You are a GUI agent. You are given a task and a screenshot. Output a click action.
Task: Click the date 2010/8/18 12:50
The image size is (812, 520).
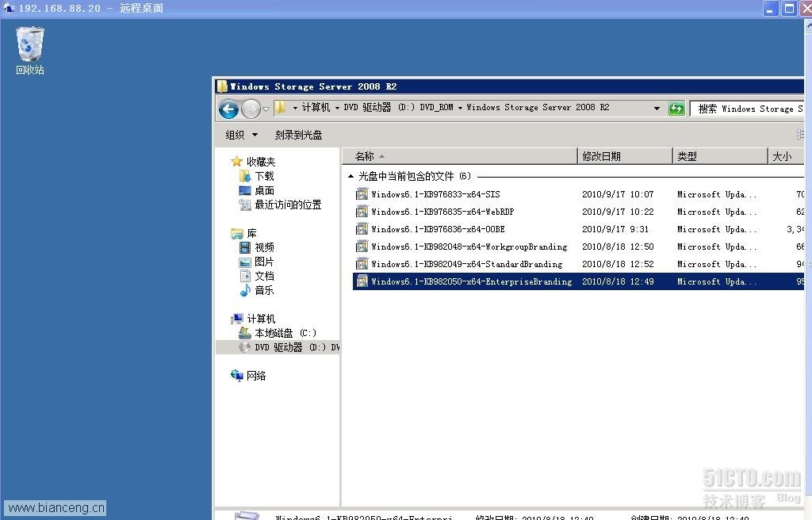click(x=618, y=247)
